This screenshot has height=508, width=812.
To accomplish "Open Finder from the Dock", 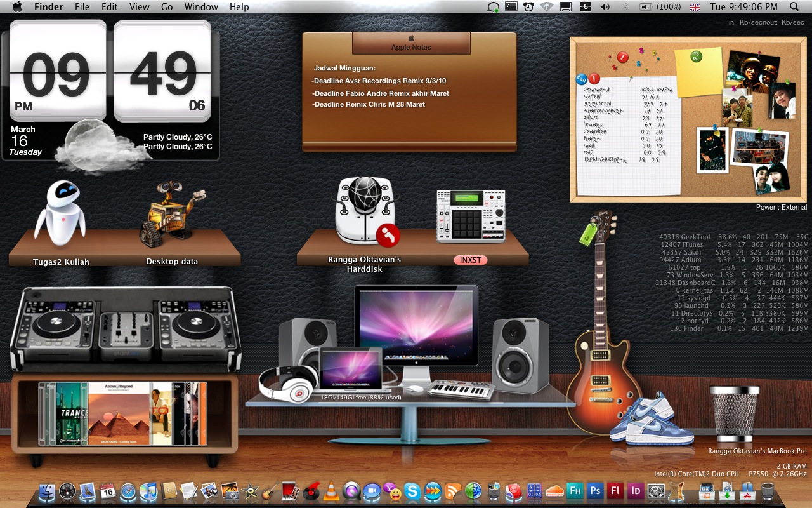I will 47,491.
